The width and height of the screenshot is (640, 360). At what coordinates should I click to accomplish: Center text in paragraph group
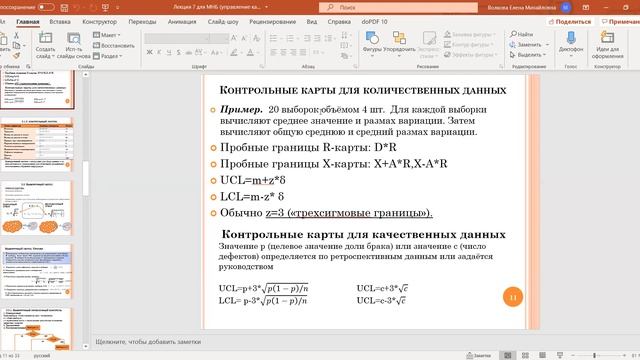click(283, 52)
